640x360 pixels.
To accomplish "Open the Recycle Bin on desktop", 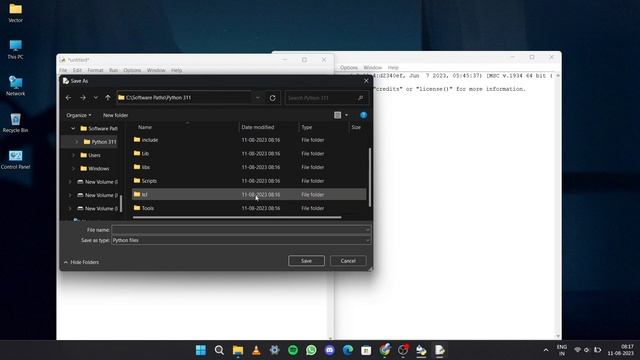I will (16, 123).
